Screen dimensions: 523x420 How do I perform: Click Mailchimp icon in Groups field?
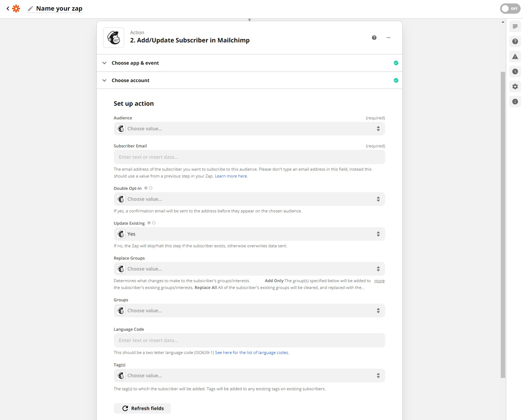coord(121,311)
